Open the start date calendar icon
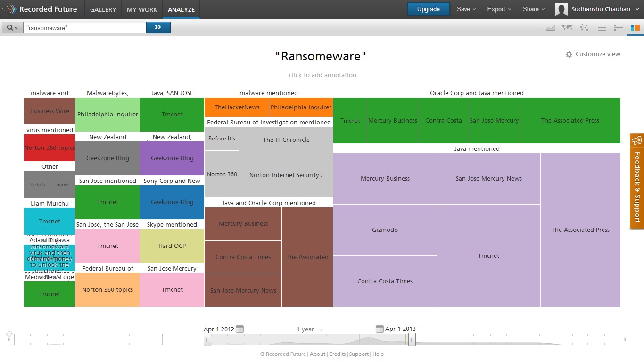Viewport: 644px width, 362px height. click(239, 329)
